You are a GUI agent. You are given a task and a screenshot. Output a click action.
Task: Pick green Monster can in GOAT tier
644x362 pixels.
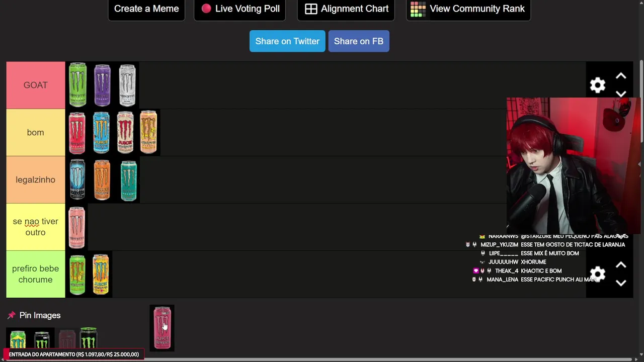(77, 85)
